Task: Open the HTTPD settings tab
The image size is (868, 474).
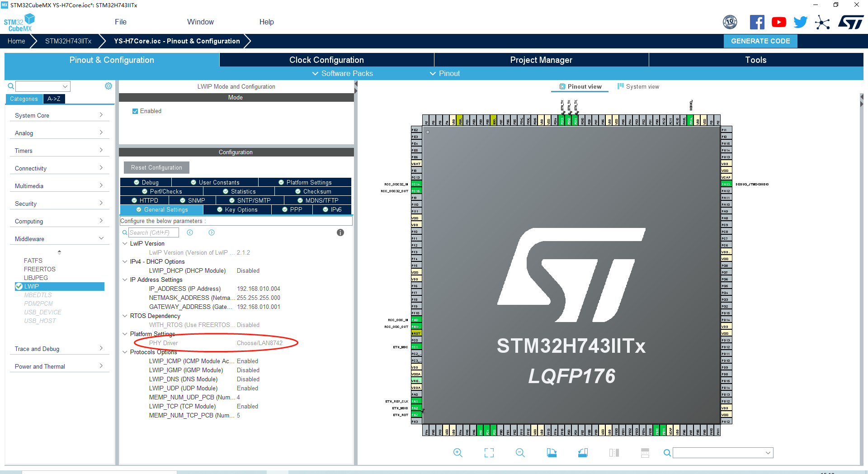Action: pos(145,200)
